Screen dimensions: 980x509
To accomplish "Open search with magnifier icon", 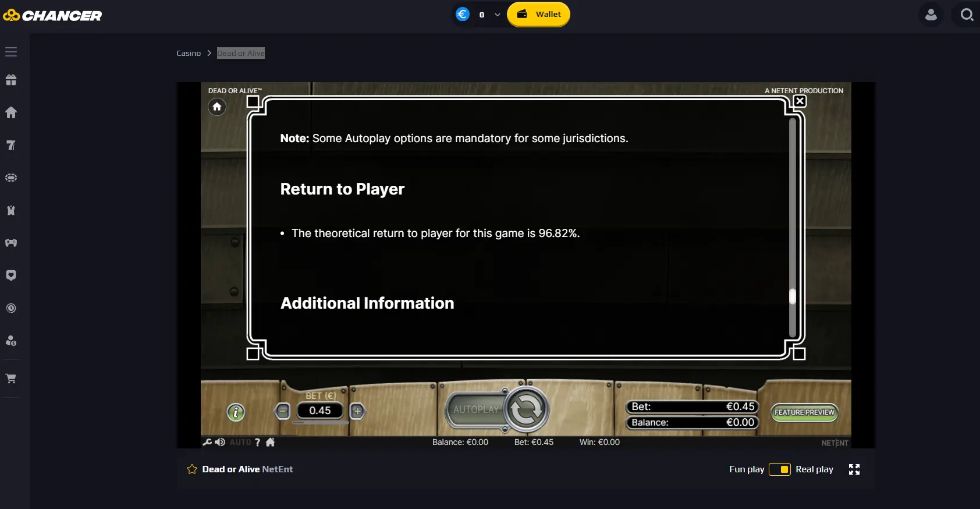I will coord(967,15).
